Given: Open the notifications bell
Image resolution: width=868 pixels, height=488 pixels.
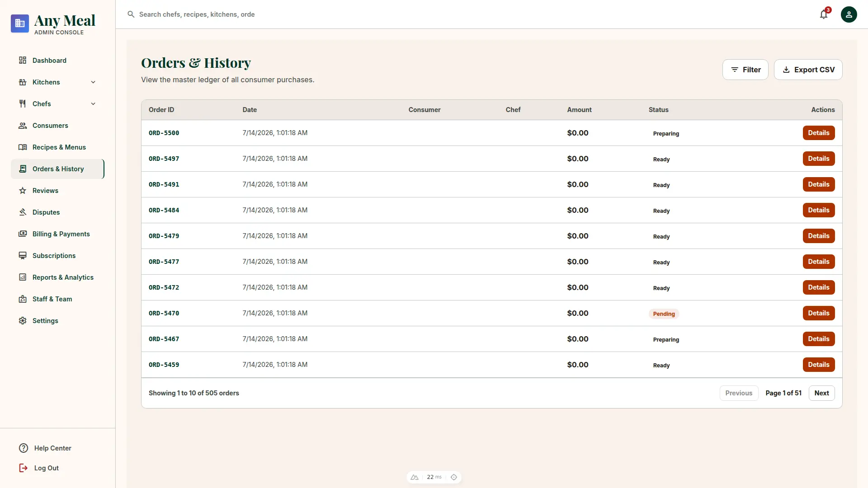Looking at the screenshot, I should tap(824, 14).
